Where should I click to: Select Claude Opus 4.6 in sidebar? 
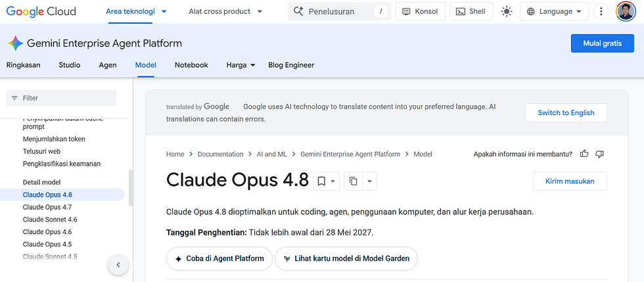(x=47, y=232)
